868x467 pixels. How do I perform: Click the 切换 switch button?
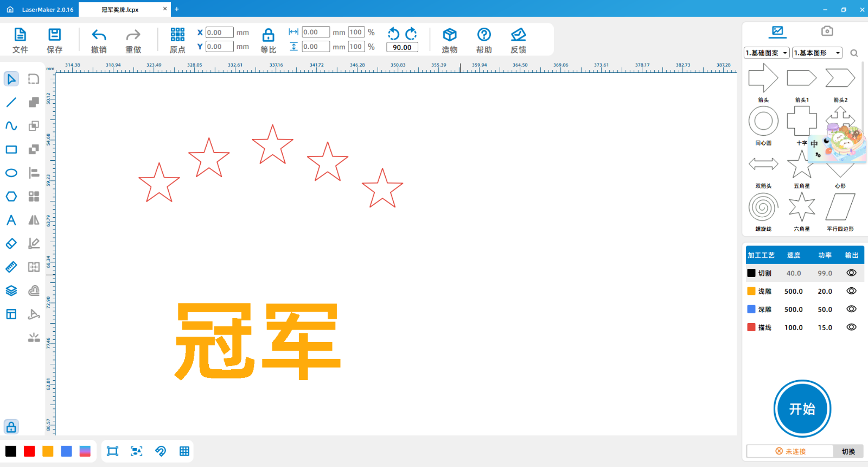pyautogui.click(x=848, y=451)
